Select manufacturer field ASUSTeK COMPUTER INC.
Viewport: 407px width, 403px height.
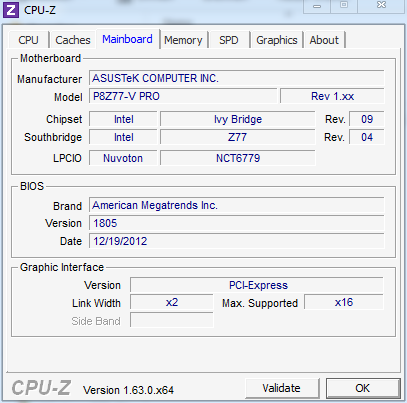[237, 78]
